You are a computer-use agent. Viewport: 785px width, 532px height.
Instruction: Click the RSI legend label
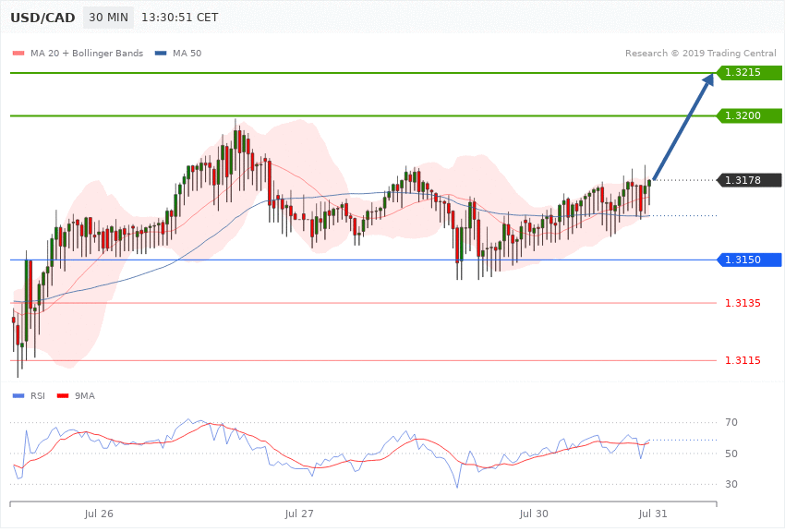coord(38,396)
